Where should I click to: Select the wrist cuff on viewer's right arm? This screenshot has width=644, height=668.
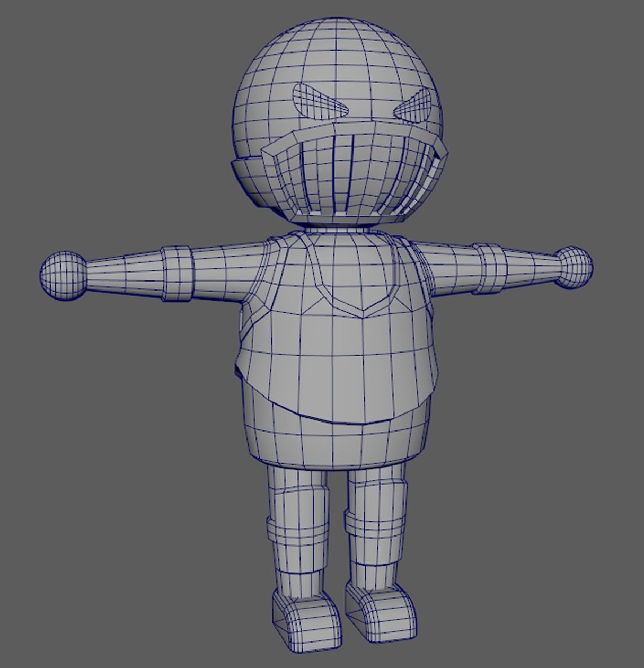pyautogui.click(x=489, y=268)
